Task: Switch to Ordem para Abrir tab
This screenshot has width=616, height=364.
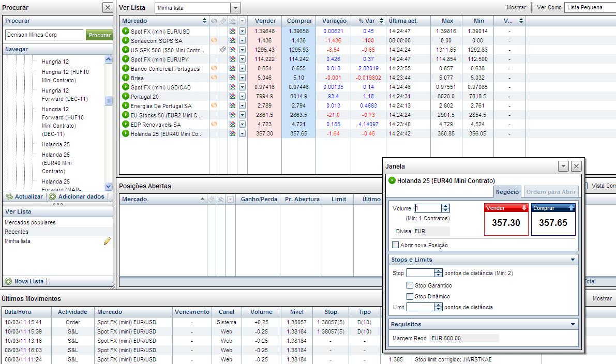Action: pos(551,192)
